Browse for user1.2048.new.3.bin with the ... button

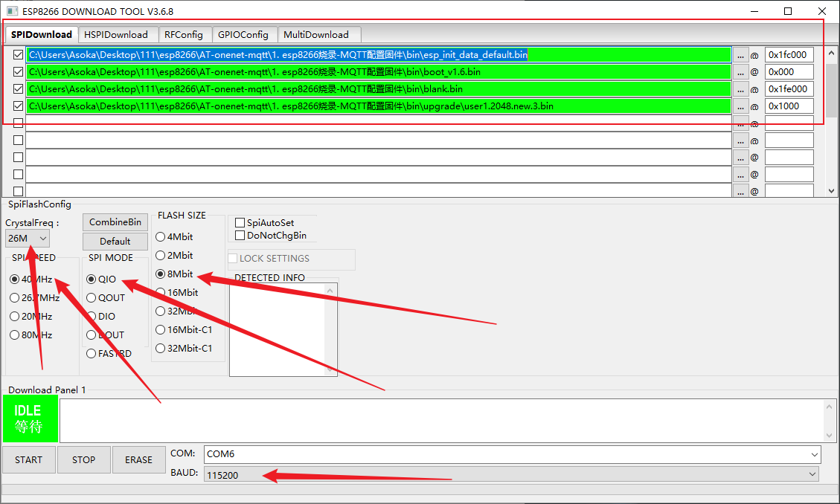point(740,106)
